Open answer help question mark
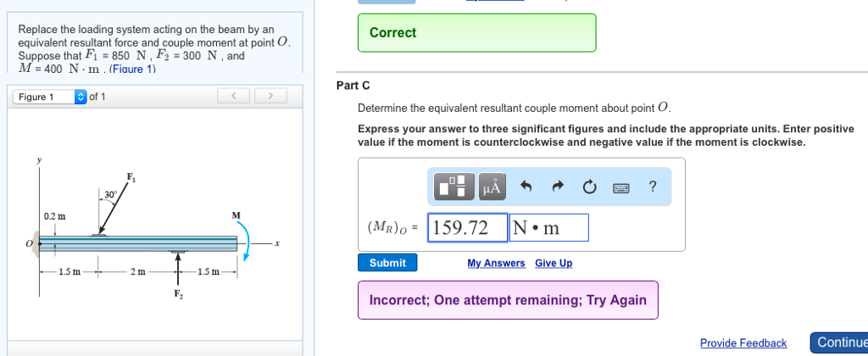 point(652,186)
